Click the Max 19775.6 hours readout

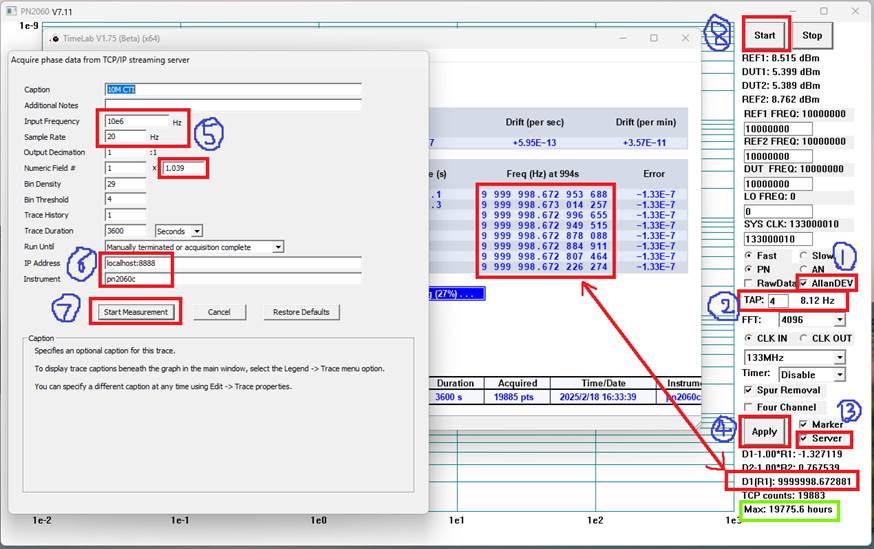click(x=788, y=509)
